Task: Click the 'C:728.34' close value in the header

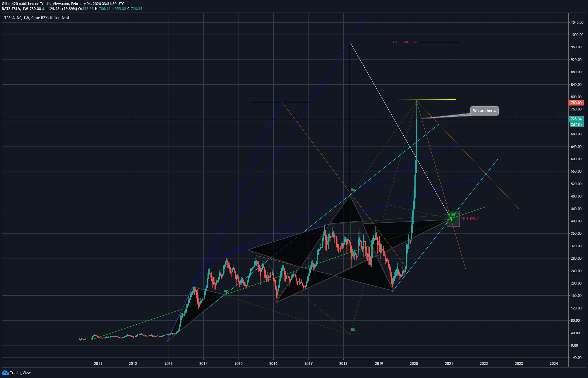Action: [135, 9]
